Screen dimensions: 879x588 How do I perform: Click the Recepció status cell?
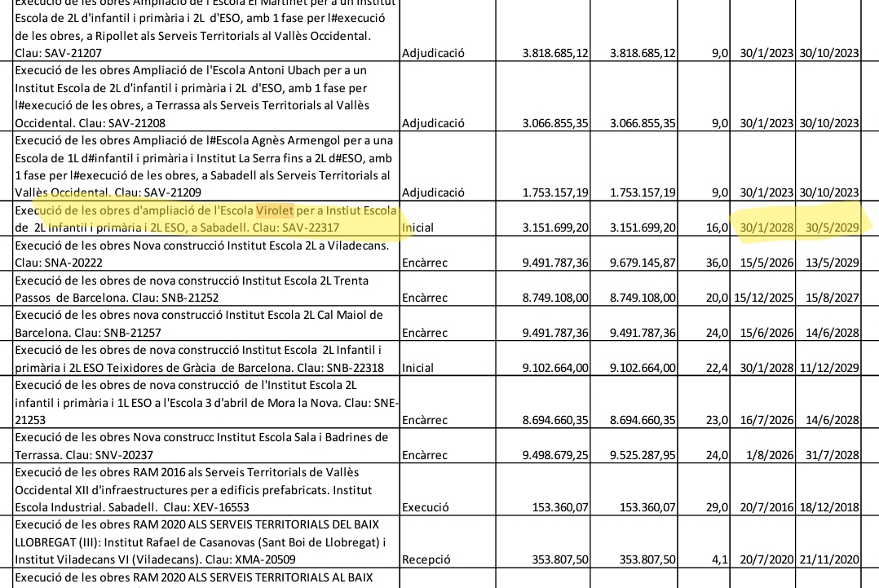pos(426,559)
